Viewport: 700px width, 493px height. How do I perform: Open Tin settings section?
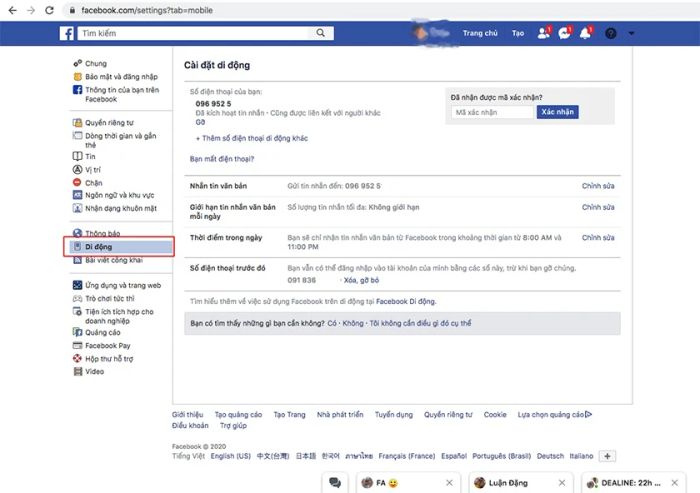90,156
